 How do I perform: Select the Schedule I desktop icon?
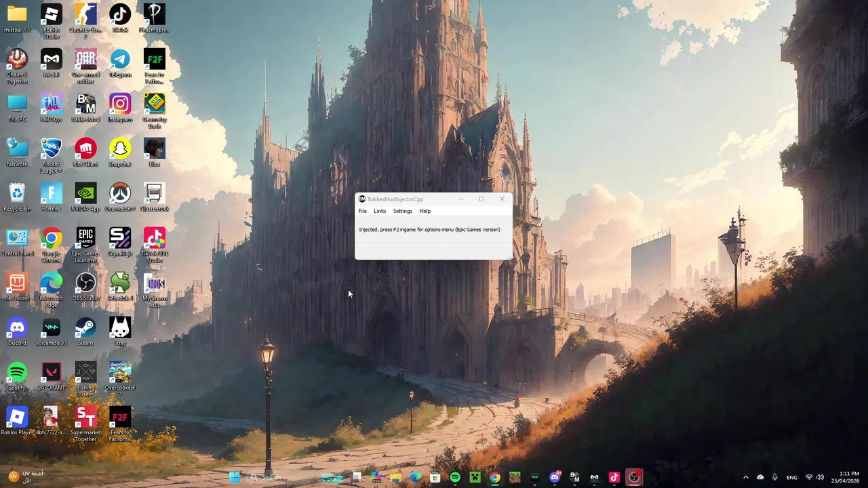point(120,287)
